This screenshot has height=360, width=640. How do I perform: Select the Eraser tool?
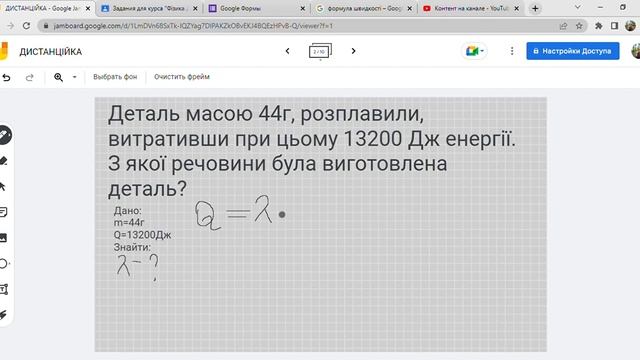point(4,161)
